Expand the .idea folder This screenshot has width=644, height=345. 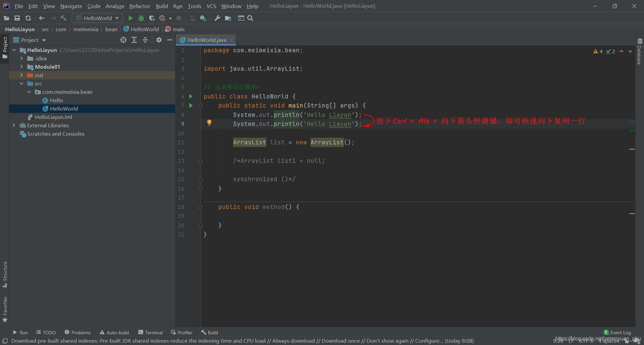[x=21, y=58]
